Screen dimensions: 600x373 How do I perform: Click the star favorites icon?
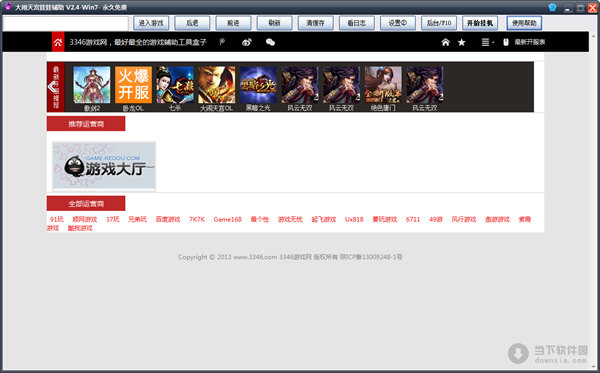[x=461, y=42]
